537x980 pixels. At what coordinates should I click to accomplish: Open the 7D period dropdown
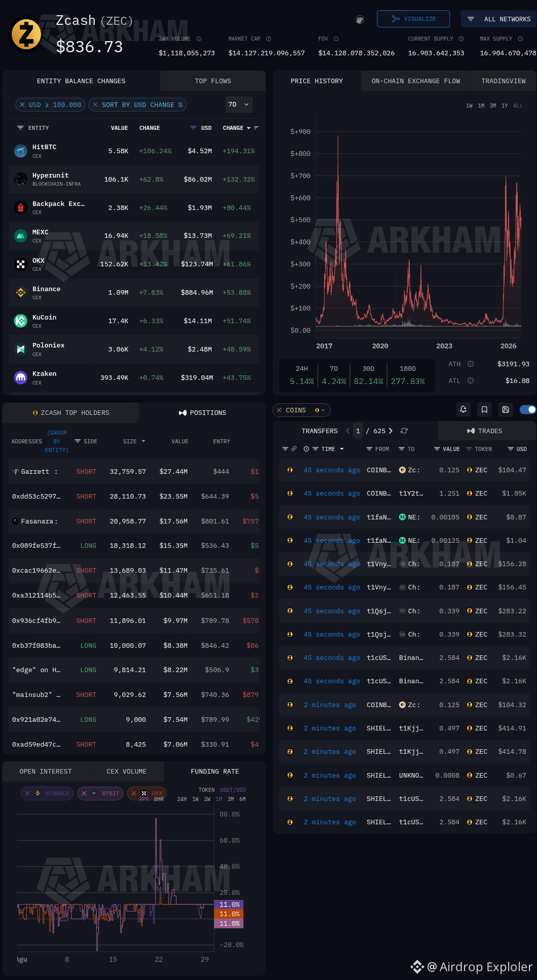pos(239,104)
